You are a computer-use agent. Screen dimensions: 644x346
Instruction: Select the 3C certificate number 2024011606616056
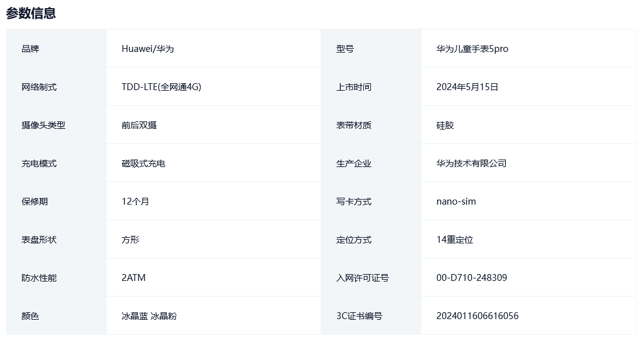[x=477, y=316]
